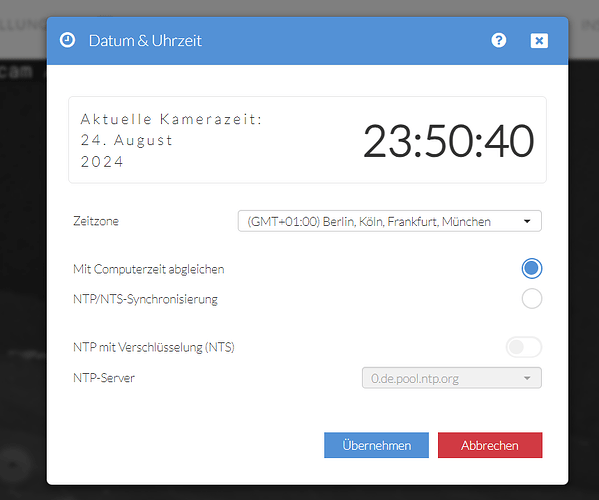Click the Aktuelle Kamerazeit heading
Image resolution: width=599 pixels, height=500 pixels.
(x=171, y=119)
